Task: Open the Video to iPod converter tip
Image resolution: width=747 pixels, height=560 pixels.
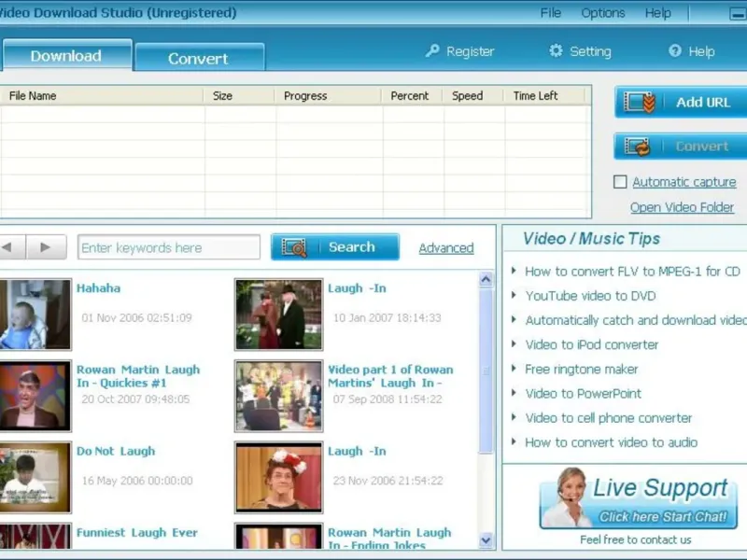Action: click(592, 344)
